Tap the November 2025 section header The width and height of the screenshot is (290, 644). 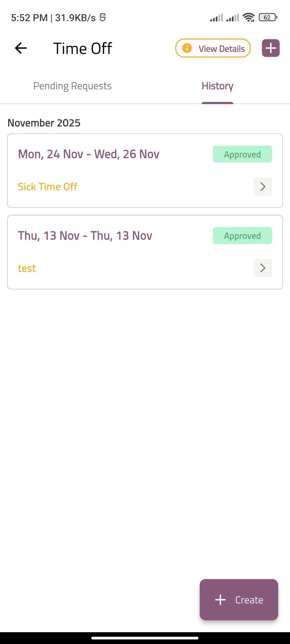pos(44,123)
